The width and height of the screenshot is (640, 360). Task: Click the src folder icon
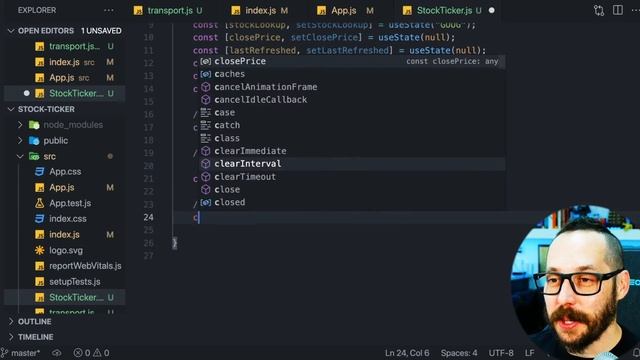pos(34,156)
